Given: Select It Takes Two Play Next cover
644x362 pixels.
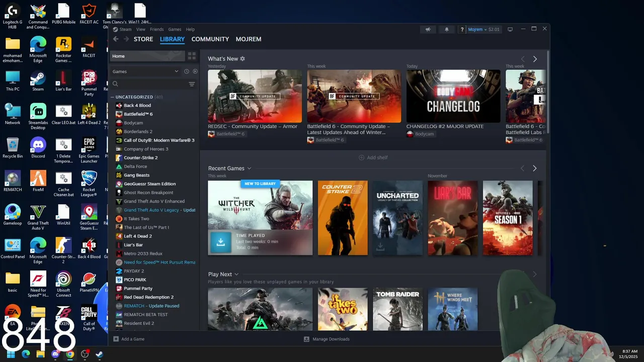Looking at the screenshot, I should point(343,309).
